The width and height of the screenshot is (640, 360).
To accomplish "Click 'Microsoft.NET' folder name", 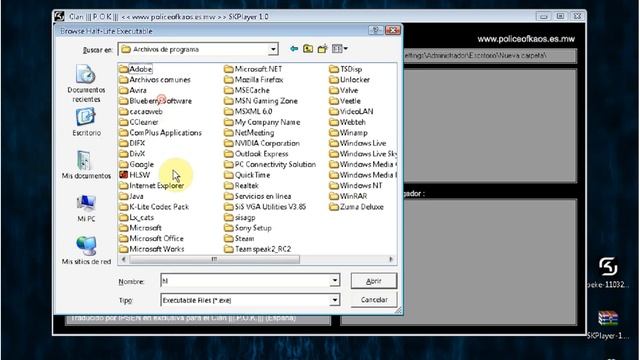I will [258, 69].
